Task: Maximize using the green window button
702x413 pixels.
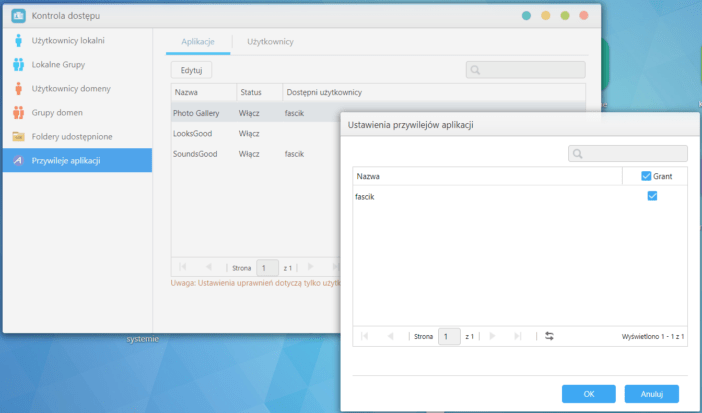Action: point(565,16)
